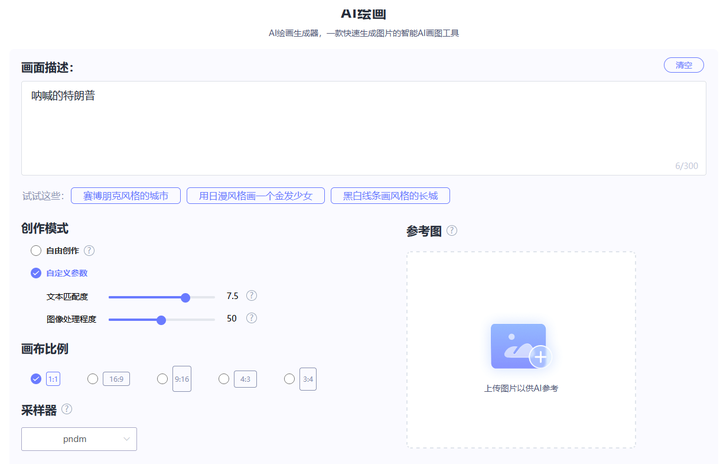Click the 图像处理程度 value 50

(231, 318)
